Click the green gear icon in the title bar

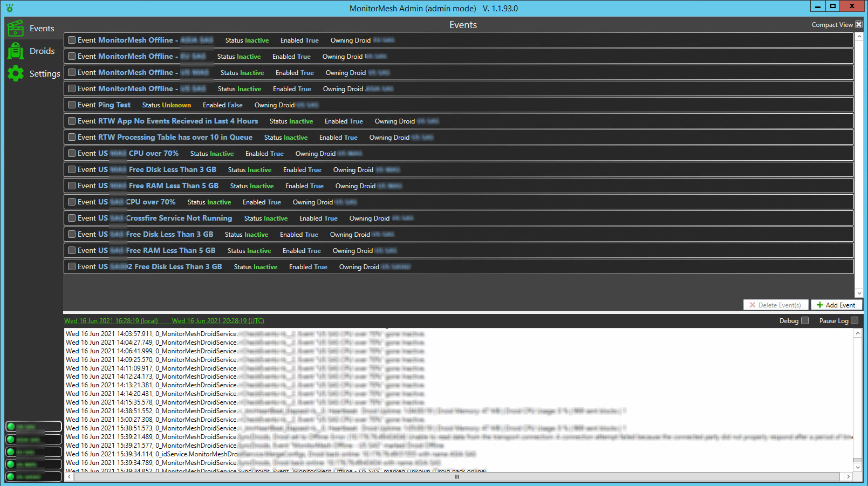click(x=9, y=8)
